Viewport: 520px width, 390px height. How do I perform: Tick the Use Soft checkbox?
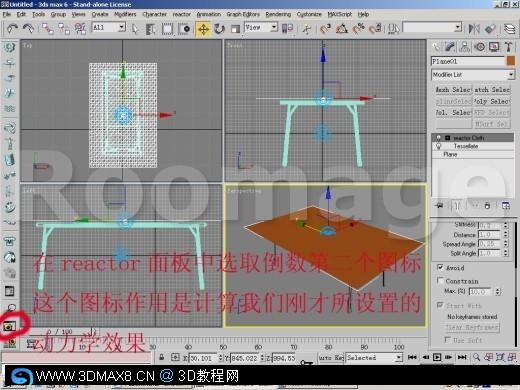pyautogui.click(x=447, y=340)
